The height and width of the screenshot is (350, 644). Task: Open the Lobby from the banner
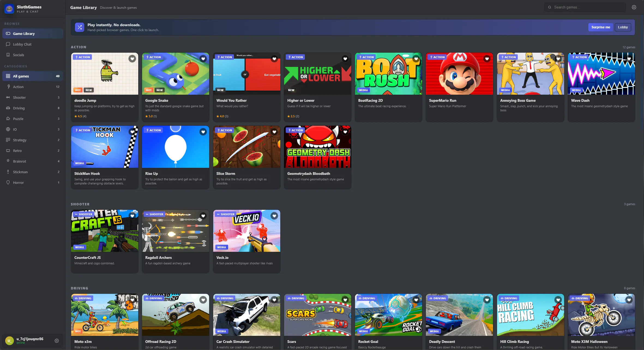click(623, 27)
